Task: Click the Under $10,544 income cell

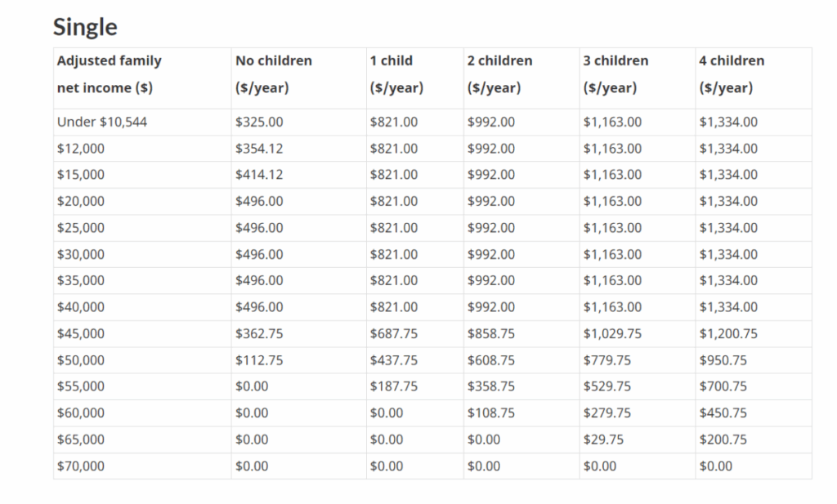Action: [x=102, y=122]
